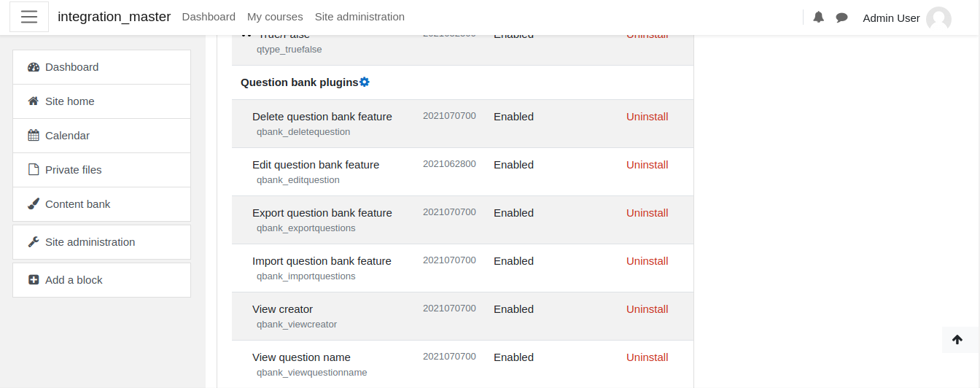Open notifications bell icon
Screen dimensions: 980x388
(x=819, y=18)
